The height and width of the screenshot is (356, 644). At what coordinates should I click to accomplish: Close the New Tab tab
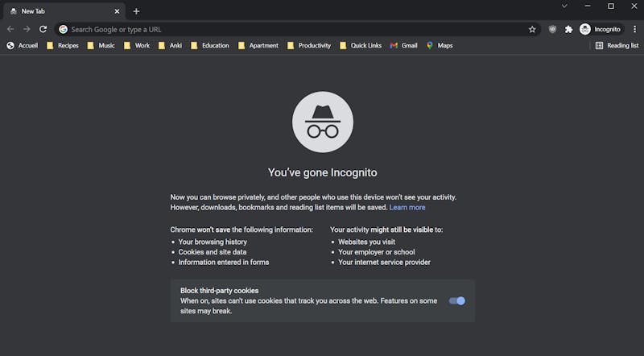click(117, 11)
